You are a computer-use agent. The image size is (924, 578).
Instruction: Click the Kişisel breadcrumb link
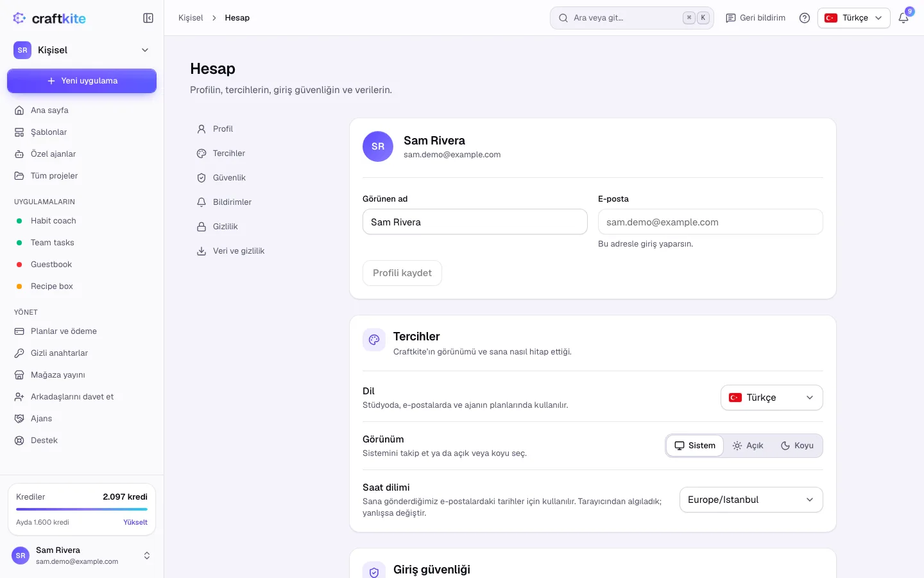click(191, 18)
